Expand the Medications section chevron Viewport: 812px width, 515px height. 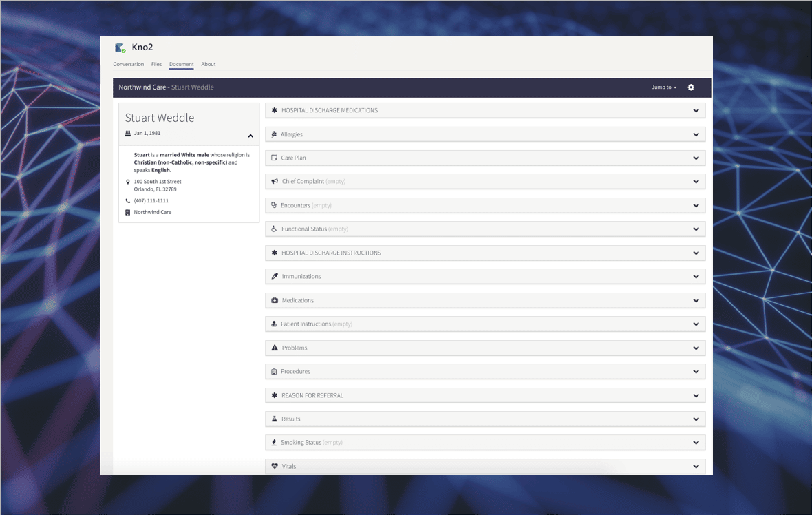click(x=696, y=301)
